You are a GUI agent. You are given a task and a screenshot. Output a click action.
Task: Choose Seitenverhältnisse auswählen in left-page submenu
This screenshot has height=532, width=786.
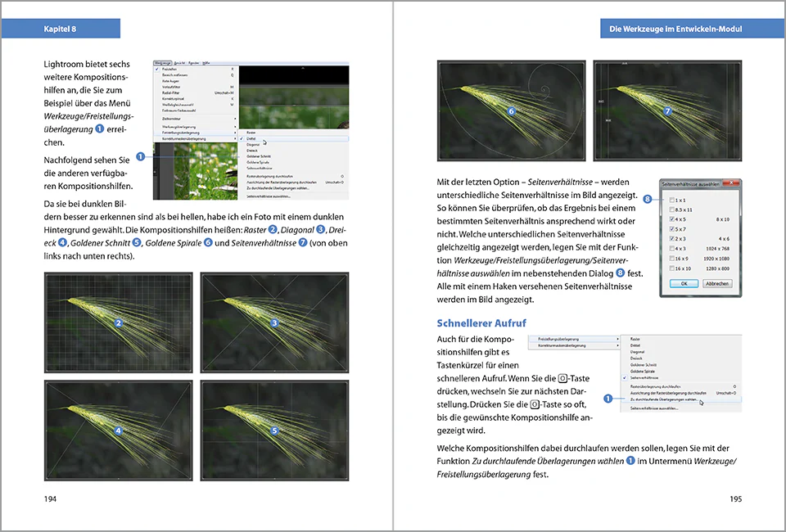pos(293,196)
